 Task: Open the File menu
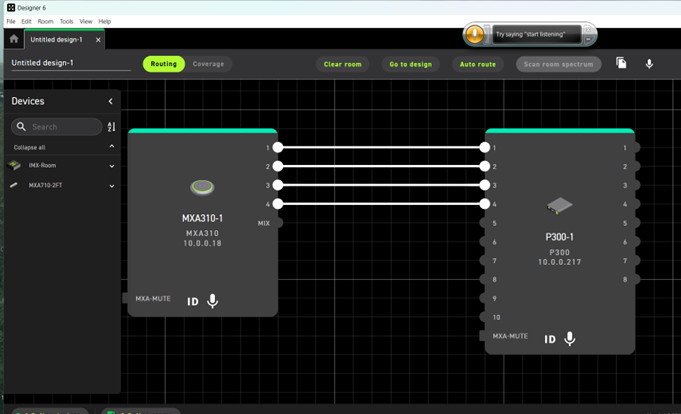tap(11, 21)
